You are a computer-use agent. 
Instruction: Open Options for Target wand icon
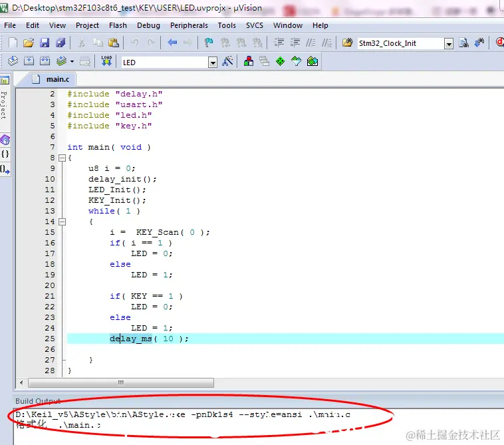(x=227, y=61)
